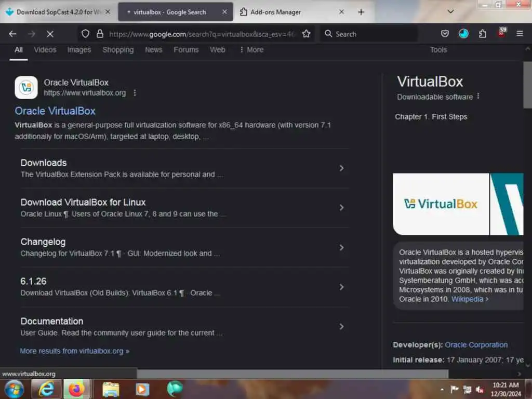Open the Documentation sitelink
The height and width of the screenshot is (399, 532).
point(52,321)
